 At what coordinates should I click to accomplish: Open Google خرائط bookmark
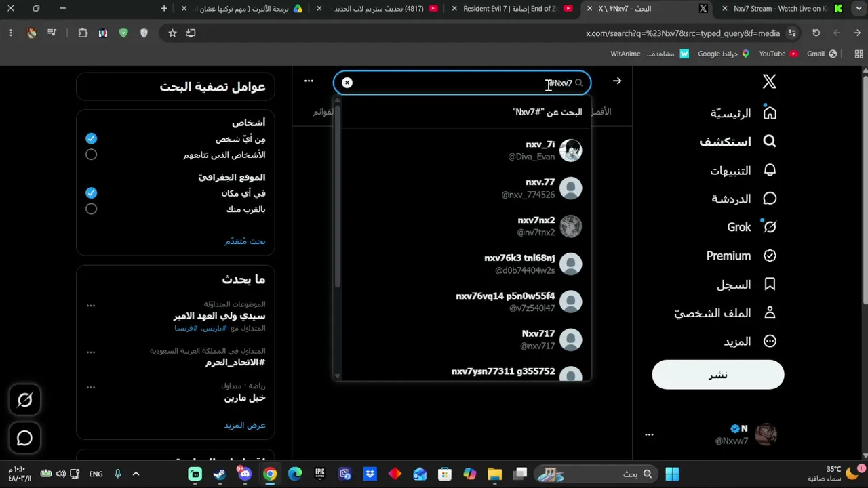(724, 54)
